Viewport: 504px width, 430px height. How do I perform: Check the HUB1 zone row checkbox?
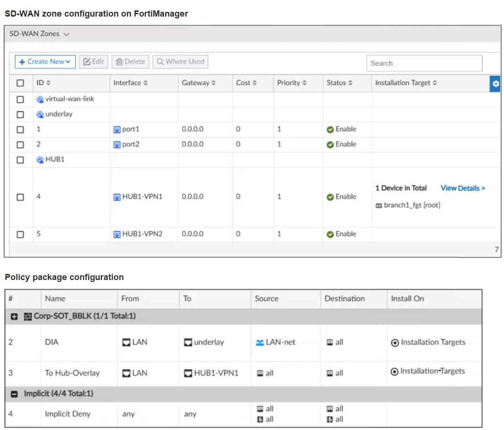tap(20, 160)
